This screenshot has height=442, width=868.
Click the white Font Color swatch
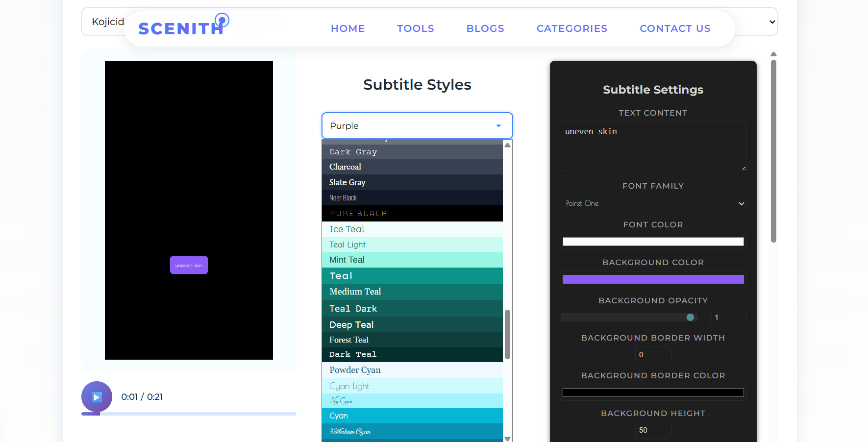coord(653,241)
